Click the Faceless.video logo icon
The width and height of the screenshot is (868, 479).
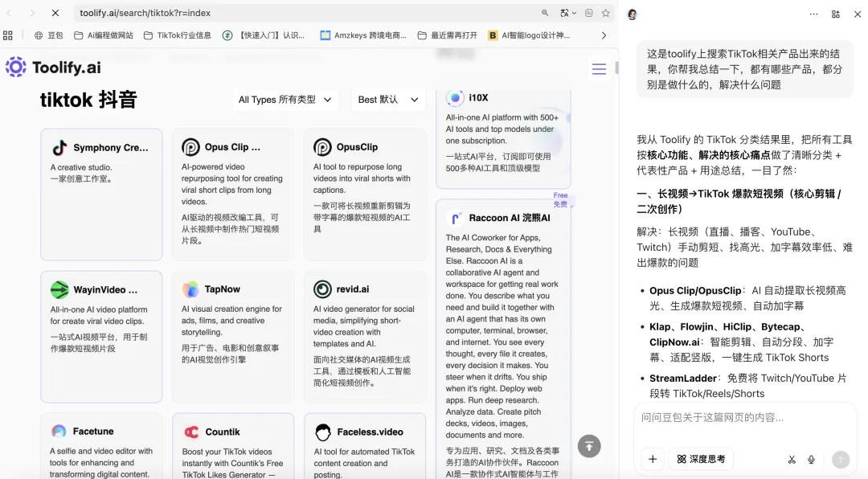click(x=323, y=432)
